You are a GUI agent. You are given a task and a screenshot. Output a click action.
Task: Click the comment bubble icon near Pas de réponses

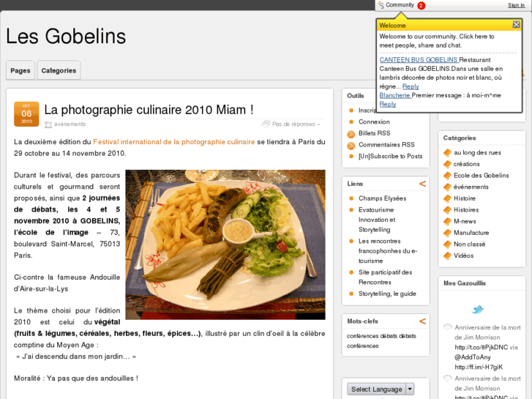point(266,124)
